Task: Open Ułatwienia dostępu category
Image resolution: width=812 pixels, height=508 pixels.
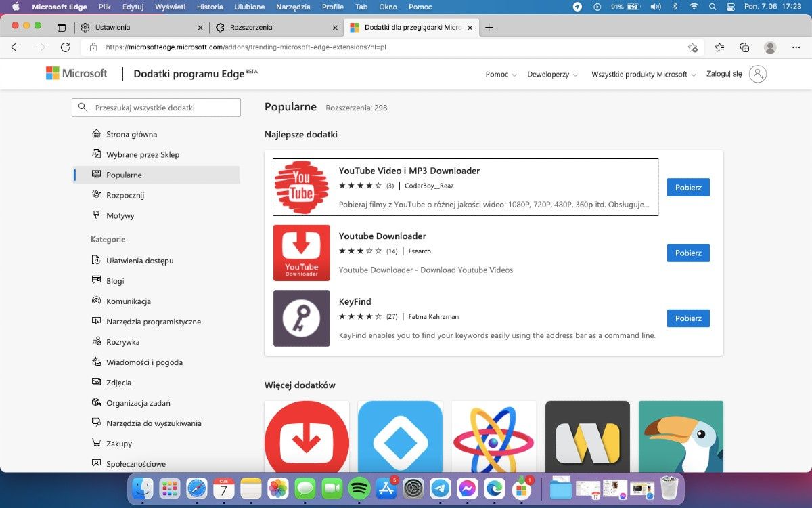Action: pos(140,261)
